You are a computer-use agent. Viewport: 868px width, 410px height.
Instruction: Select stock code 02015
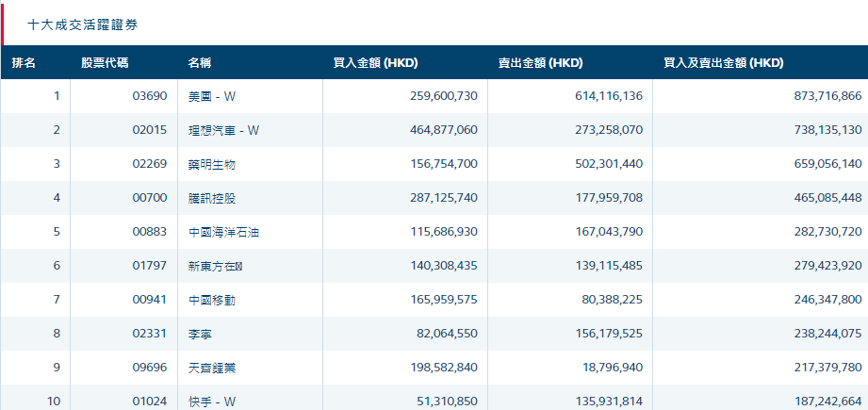pos(150,130)
